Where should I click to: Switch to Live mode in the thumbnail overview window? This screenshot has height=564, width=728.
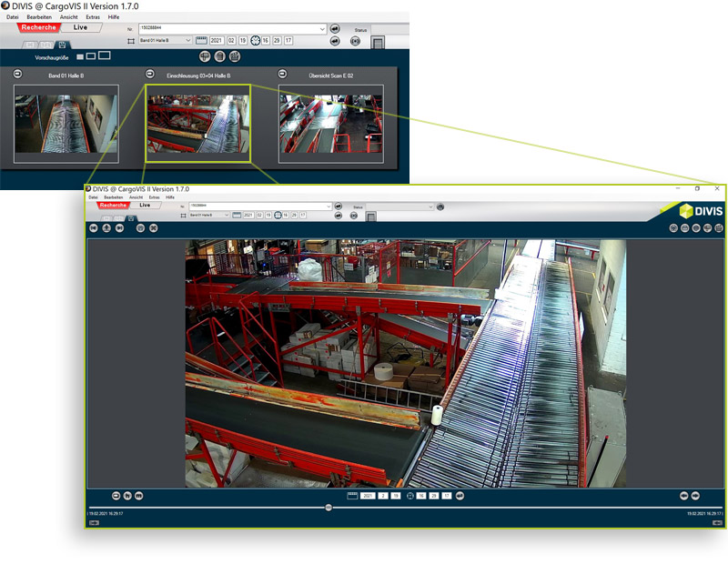pyautogui.click(x=80, y=27)
